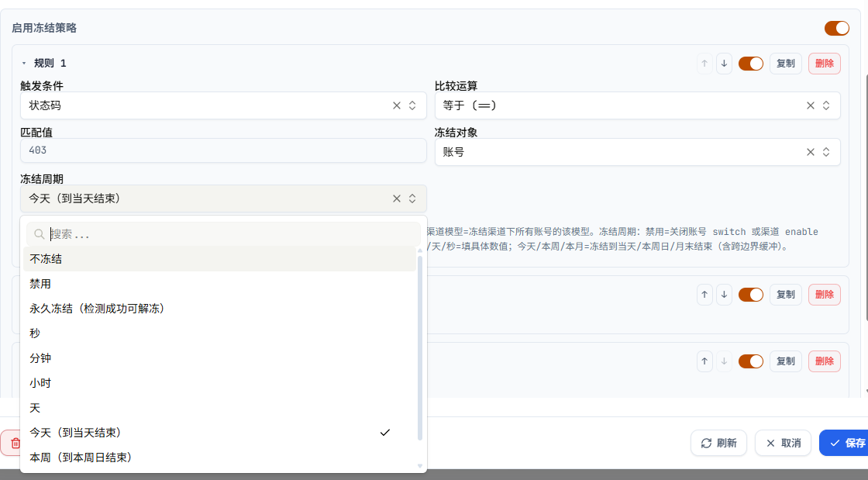
Task: Clear the 冻结周期 selection with X
Action: point(396,199)
